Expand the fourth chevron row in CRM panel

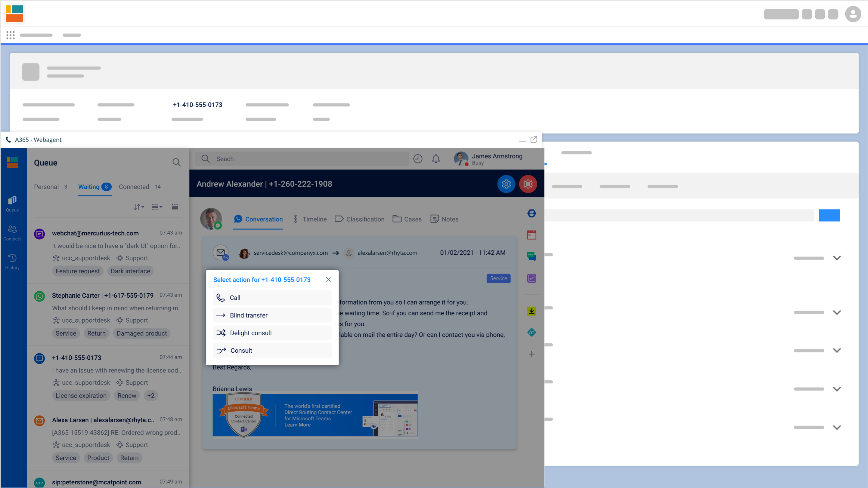(837, 389)
